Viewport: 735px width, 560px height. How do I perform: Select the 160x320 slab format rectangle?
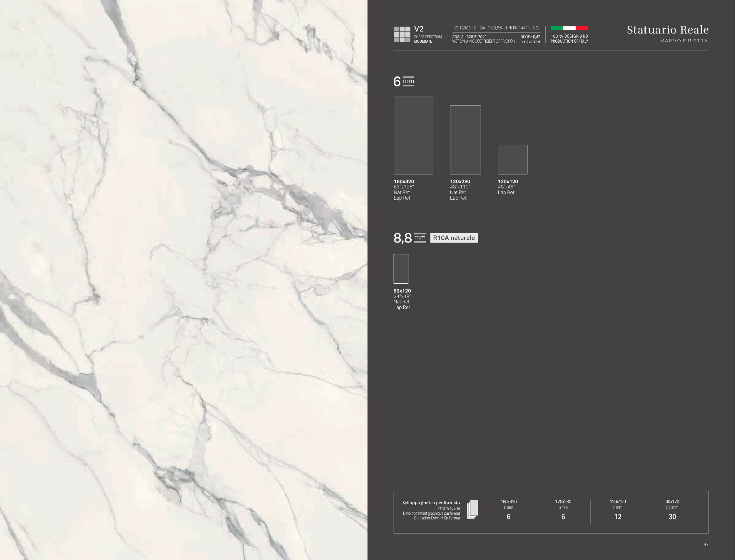[x=413, y=135]
